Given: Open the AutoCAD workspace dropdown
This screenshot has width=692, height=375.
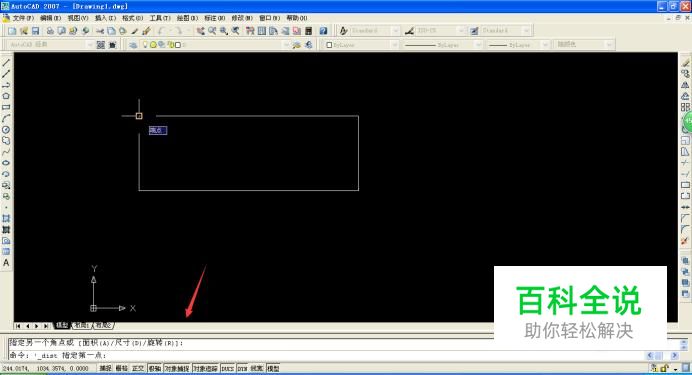Looking at the screenshot, I should (90, 45).
